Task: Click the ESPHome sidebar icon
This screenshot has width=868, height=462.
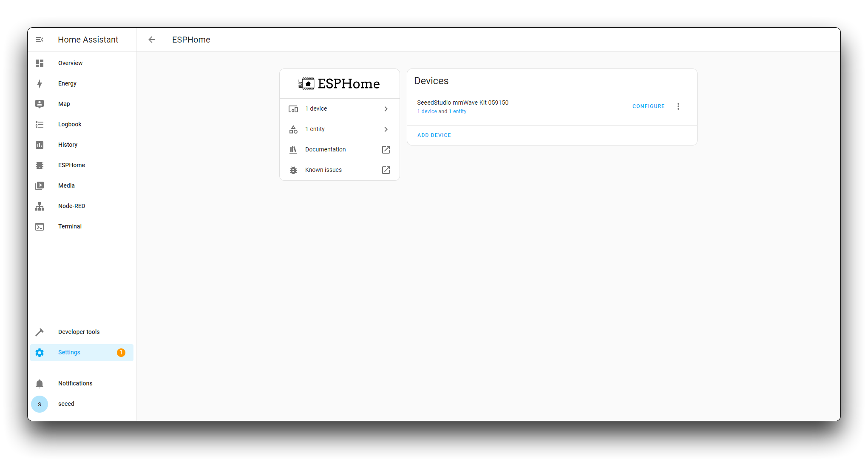Action: click(x=40, y=165)
